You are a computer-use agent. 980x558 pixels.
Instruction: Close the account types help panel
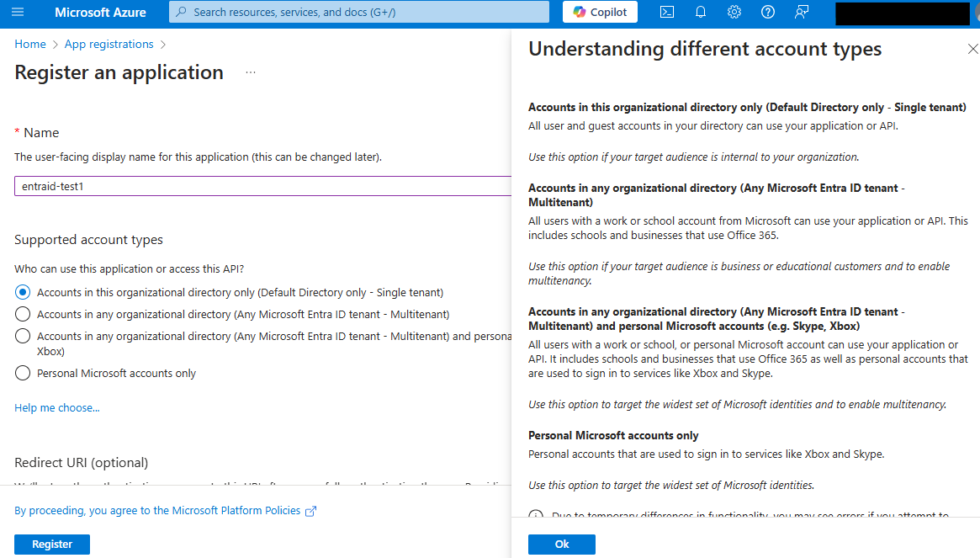pos(973,50)
